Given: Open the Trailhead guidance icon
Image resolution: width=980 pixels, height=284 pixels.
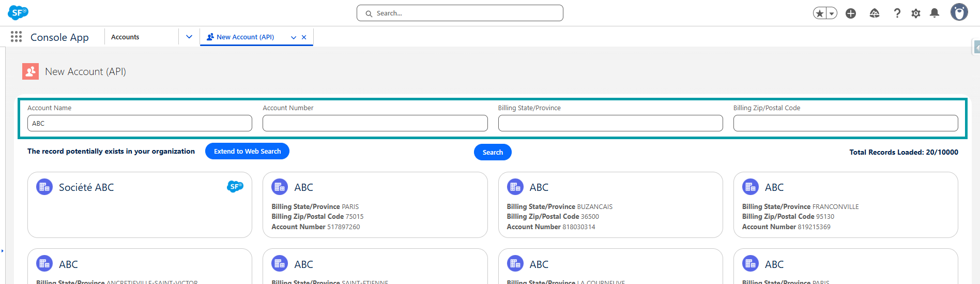Looking at the screenshot, I should tap(875, 13).
